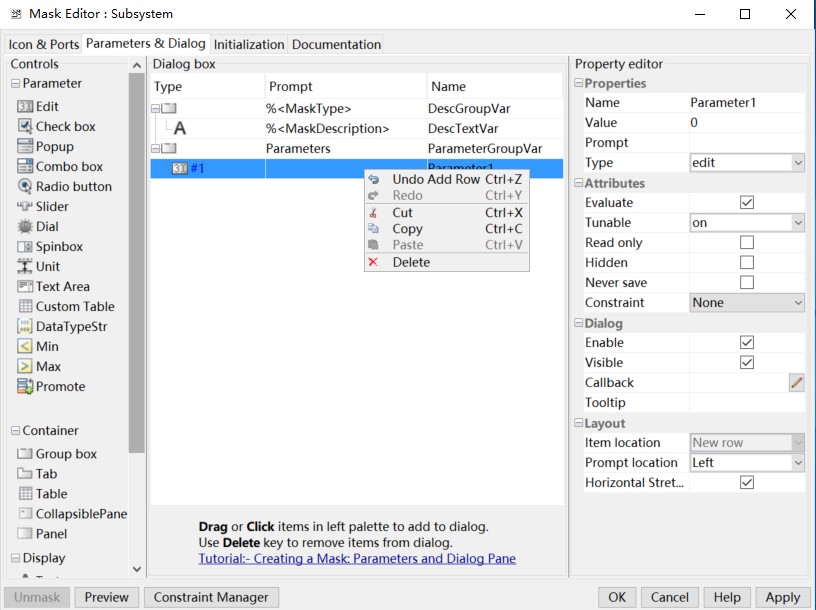Switch to the Initialization tab
Viewport: 816px width, 610px height.
tap(249, 44)
